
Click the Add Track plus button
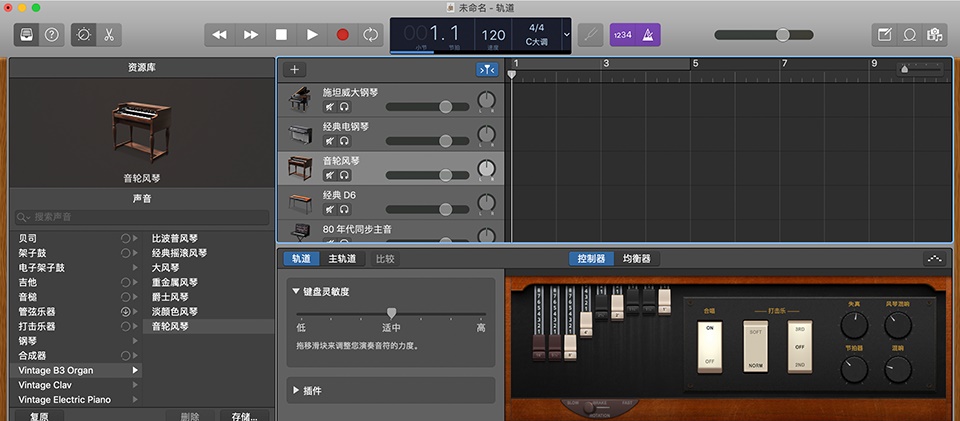point(294,69)
